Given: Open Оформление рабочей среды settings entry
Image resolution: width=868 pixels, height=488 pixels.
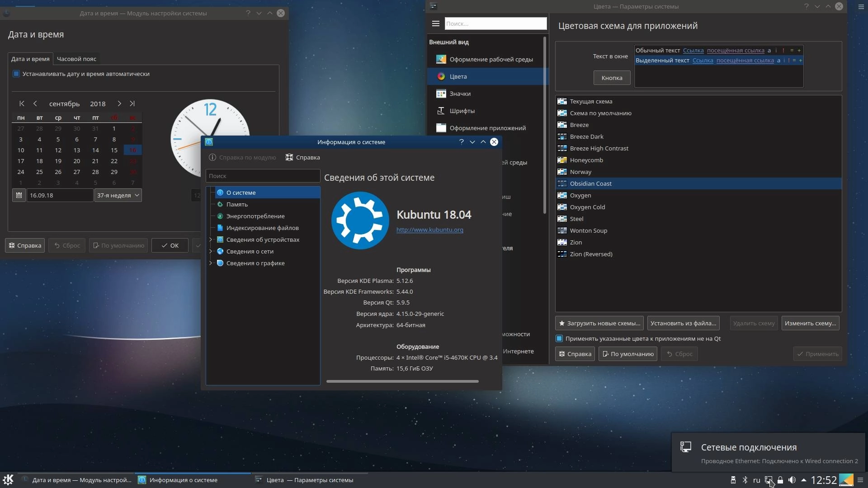Looking at the screenshot, I should [487, 59].
